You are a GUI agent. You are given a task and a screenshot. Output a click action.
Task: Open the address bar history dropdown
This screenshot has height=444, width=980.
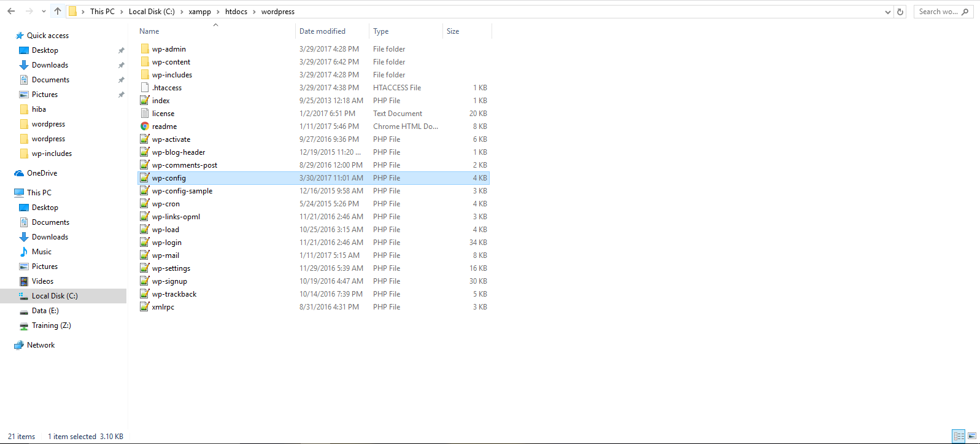(888, 12)
